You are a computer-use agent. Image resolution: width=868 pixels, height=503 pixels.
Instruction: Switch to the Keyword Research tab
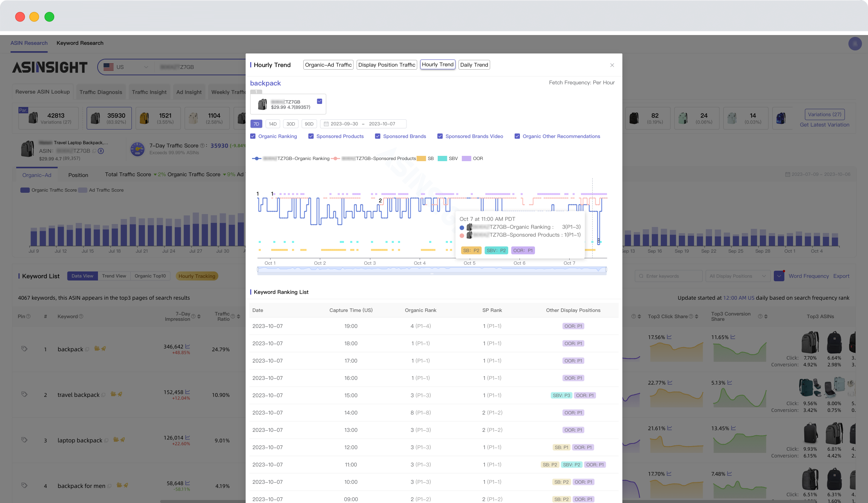tap(80, 43)
